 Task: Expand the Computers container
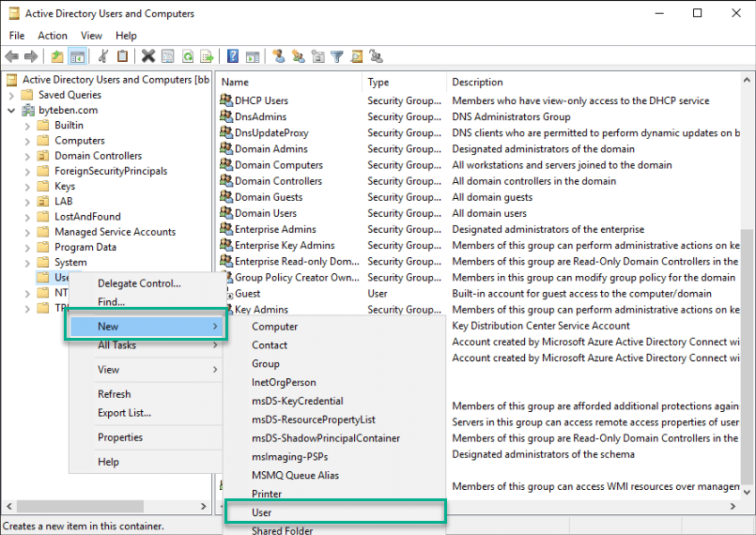click(27, 141)
